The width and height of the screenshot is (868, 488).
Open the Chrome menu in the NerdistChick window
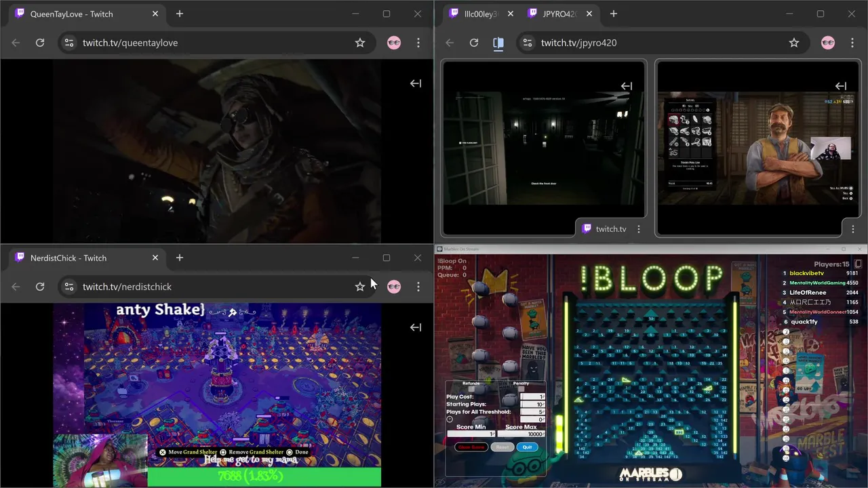(418, 287)
